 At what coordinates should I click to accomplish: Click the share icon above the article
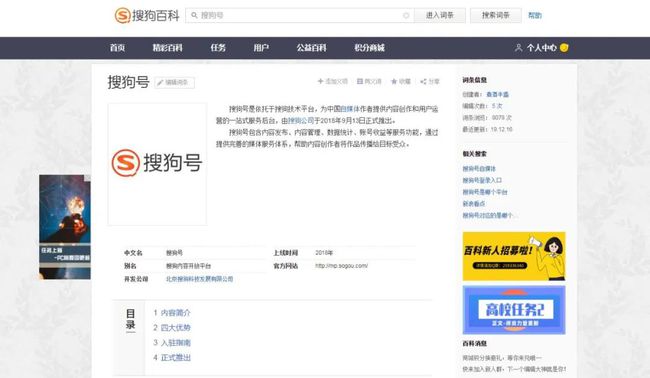tap(423, 82)
